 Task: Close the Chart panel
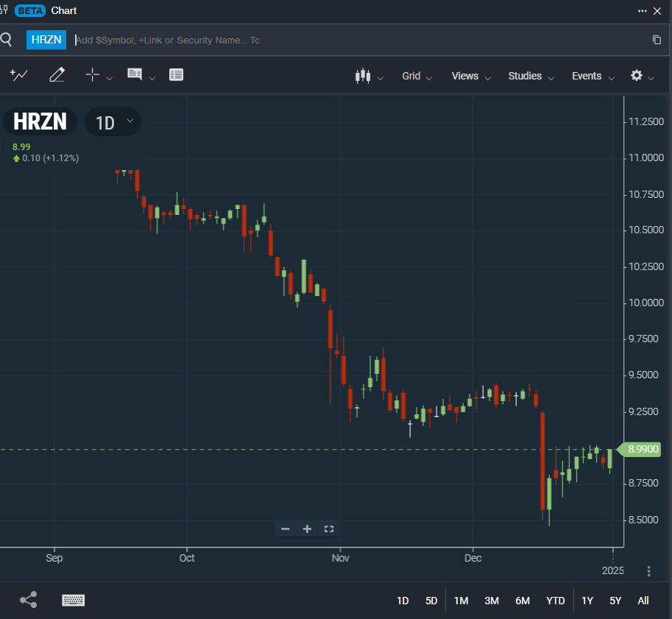[x=657, y=11]
